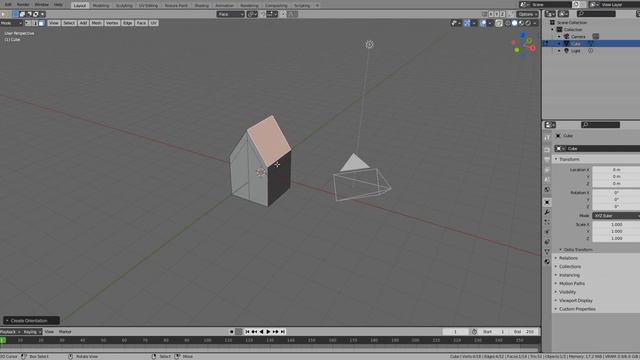Screen dimensions: 640x360
Task: Click the green Y axis gizmo handle
Action: pyautogui.click(x=517, y=50)
